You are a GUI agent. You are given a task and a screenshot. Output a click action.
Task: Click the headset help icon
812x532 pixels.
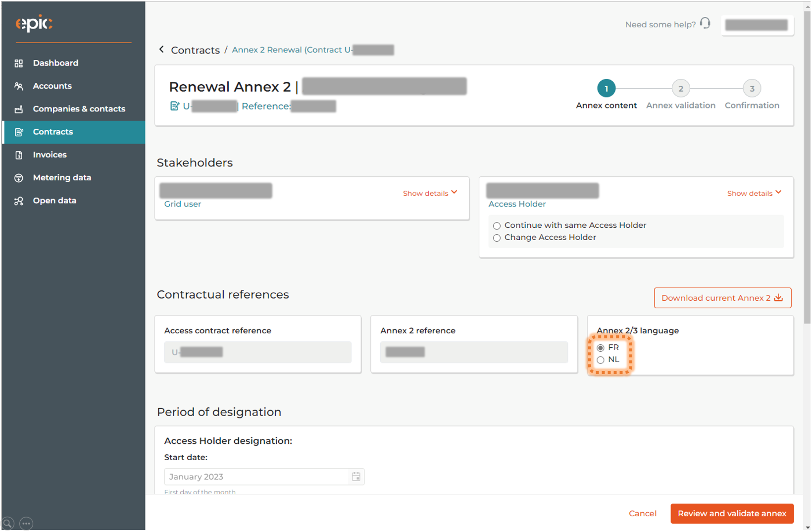point(705,23)
